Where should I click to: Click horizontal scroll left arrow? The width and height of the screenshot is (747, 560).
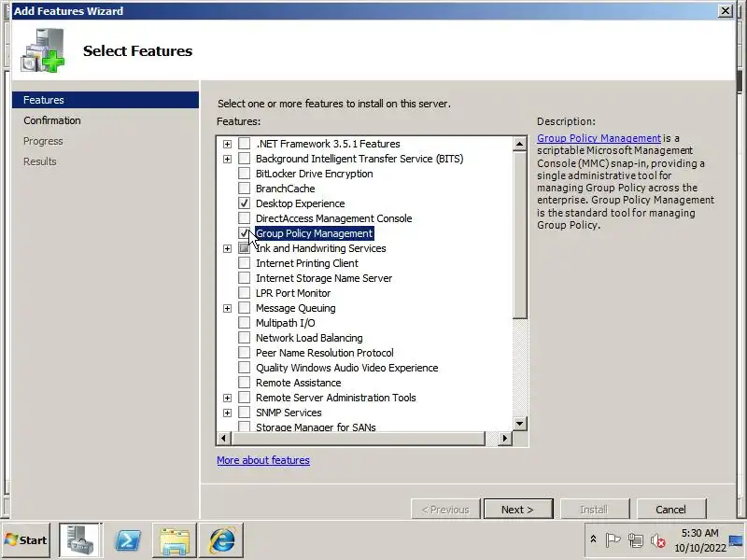224,438
